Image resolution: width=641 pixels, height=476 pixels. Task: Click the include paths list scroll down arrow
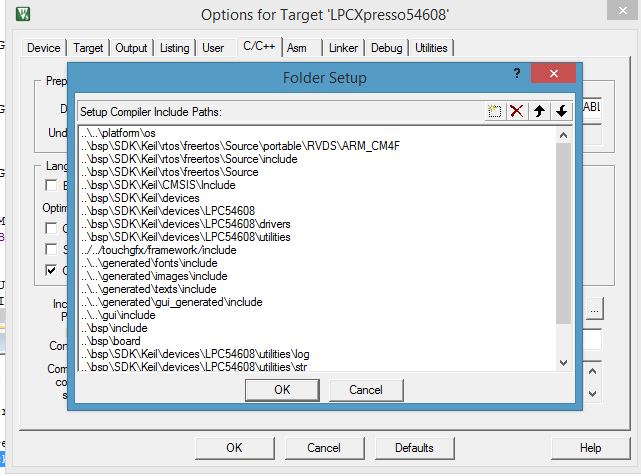(563, 363)
